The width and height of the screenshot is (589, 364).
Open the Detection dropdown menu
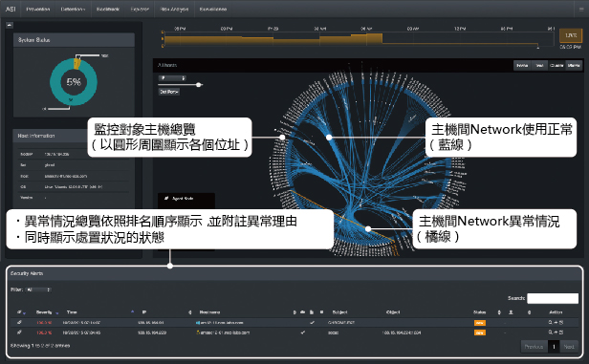coord(73,9)
